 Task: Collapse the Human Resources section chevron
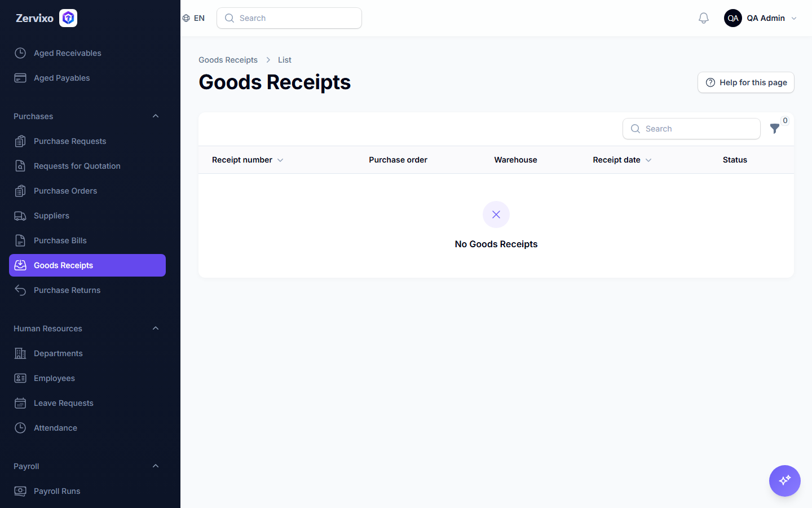[156, 329]
